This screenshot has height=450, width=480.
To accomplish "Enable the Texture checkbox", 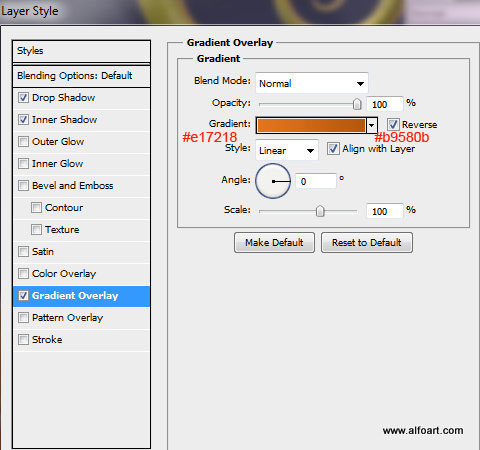I will click(x=36, y=230).
